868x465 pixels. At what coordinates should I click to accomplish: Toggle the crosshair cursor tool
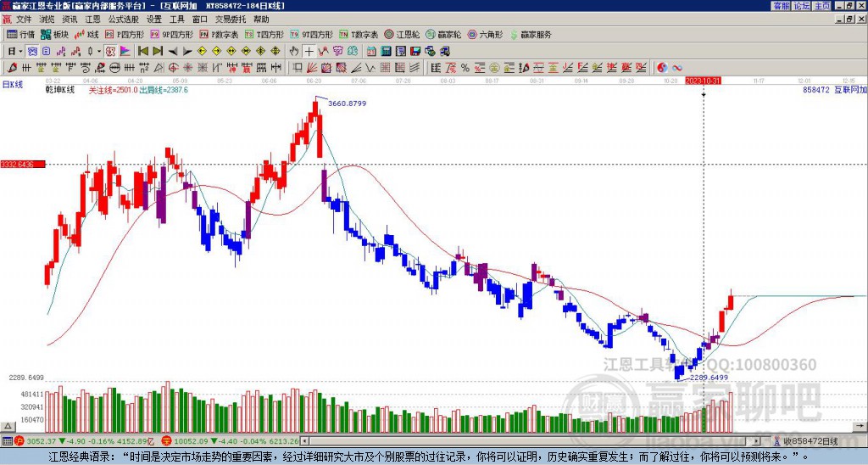click(x=309, y=52)
